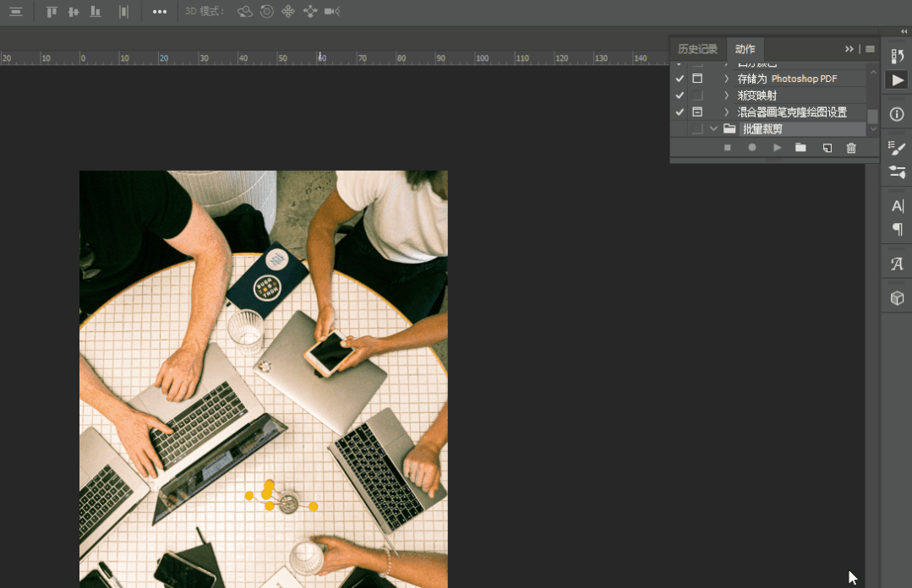
Task: Click the align top edges icon
Action: pyautogui.click(x=52, y=12)
